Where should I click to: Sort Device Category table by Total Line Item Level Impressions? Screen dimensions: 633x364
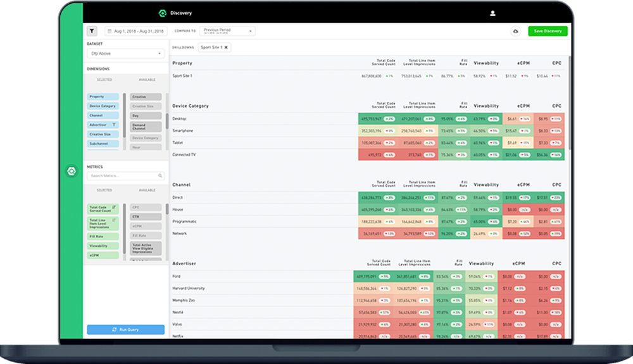[x=419, y=105]
